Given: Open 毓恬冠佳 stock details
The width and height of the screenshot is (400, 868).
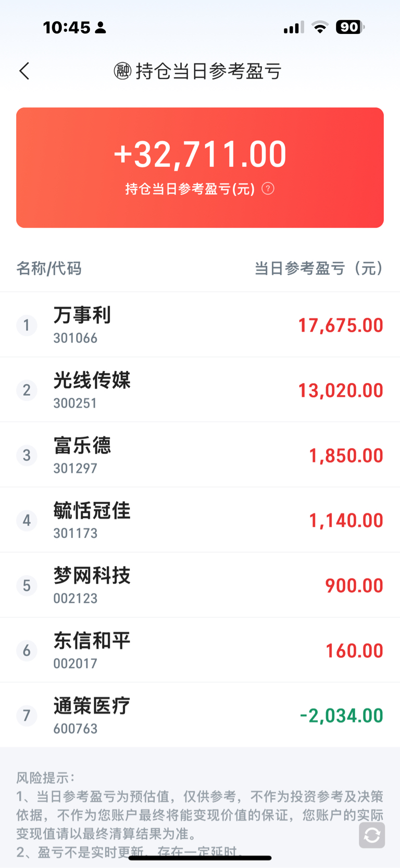Looking at the screenshot, I should pos(92,520).
